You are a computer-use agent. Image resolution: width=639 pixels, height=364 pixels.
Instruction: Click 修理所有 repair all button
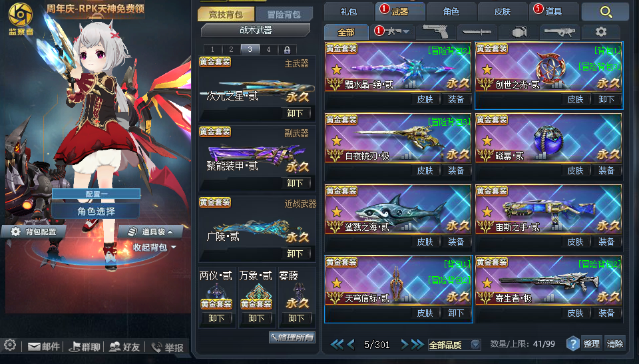(x=292, y=337)
